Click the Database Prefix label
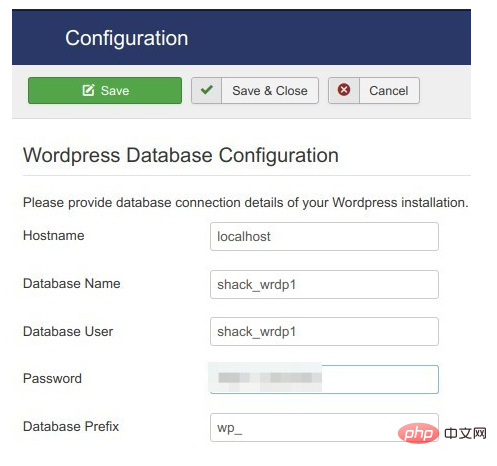497x466 pixels. (71, 427)
